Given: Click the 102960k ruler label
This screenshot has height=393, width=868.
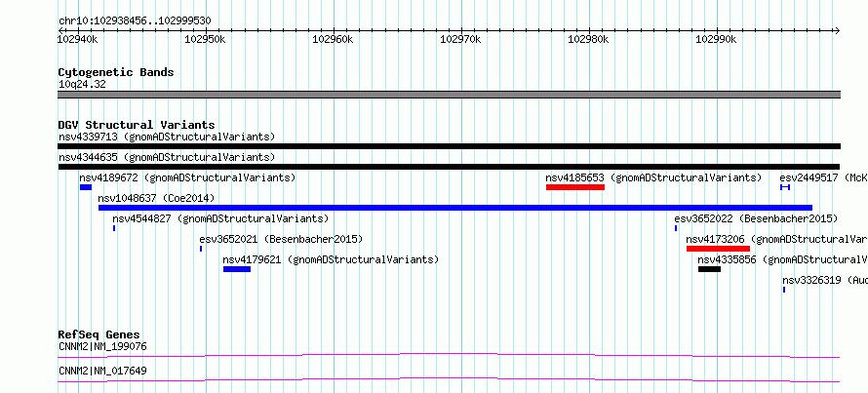Looking at the screenshot, I should pyautogui.click(x=334, y=39).
